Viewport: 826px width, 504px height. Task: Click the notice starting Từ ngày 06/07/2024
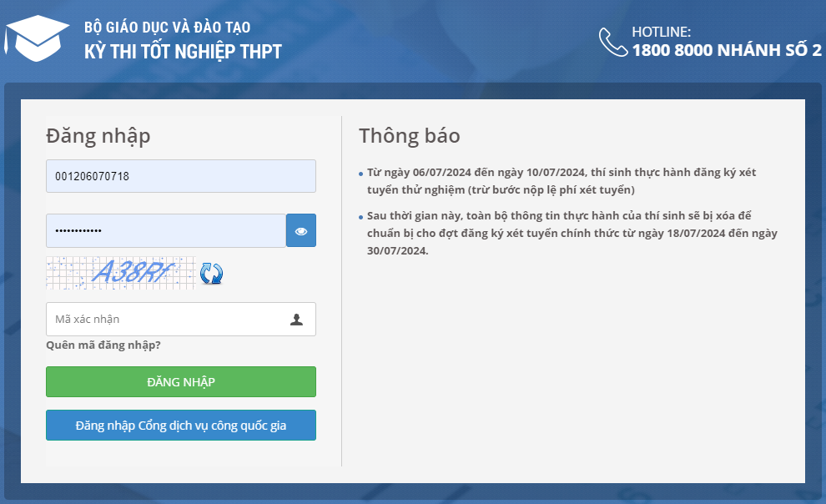[561, 180]
